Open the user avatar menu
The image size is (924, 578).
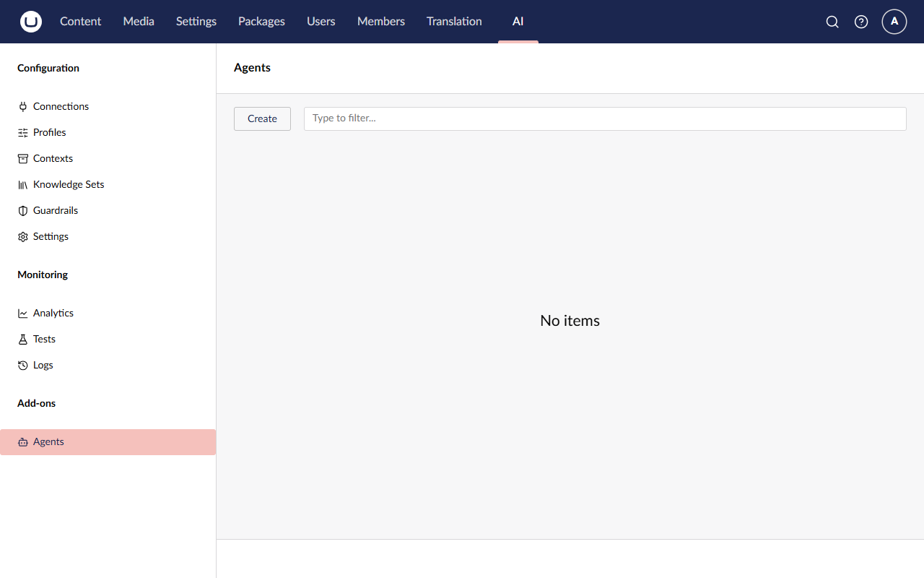894,22
